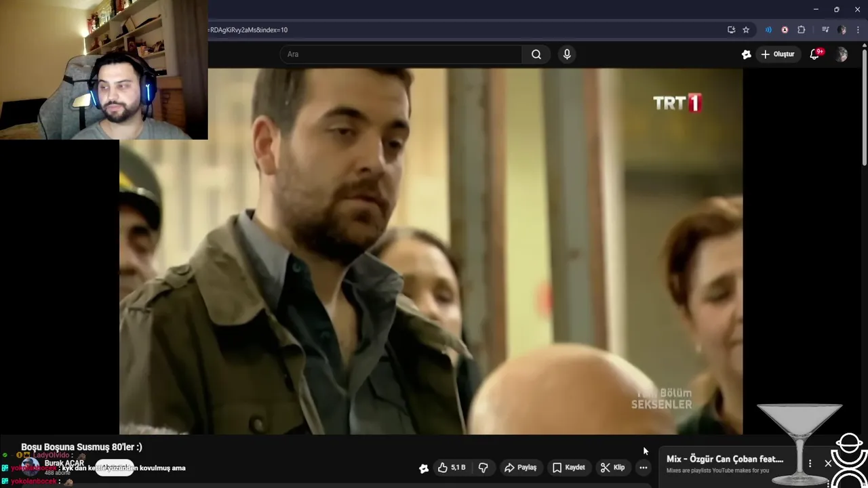Bookmark this page with star icon
Screen dimensions: 868x488
tap(746, 30)
